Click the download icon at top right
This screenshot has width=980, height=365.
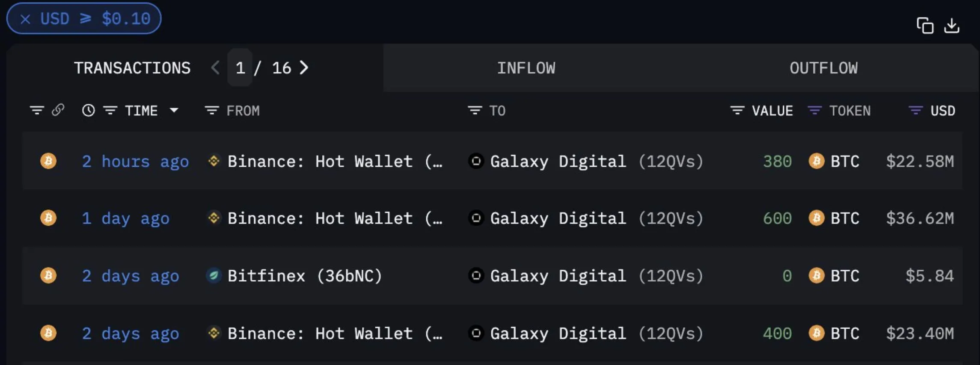pos(952,26)
